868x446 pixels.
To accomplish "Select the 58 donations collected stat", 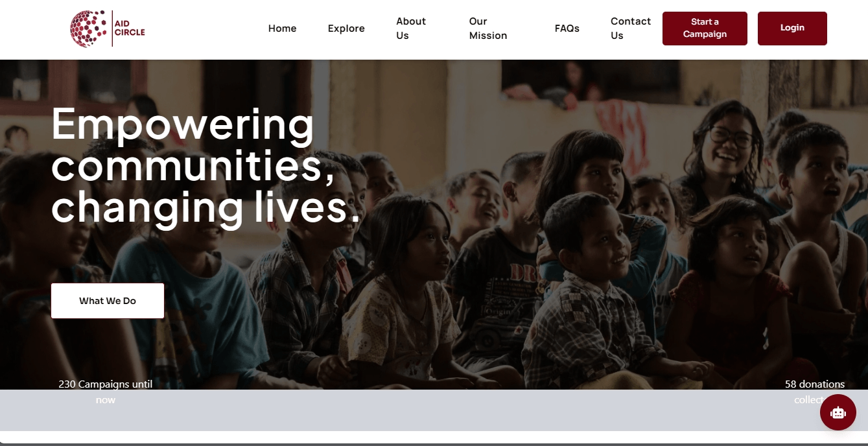I will pyautogui.click(x=815, y=392).
